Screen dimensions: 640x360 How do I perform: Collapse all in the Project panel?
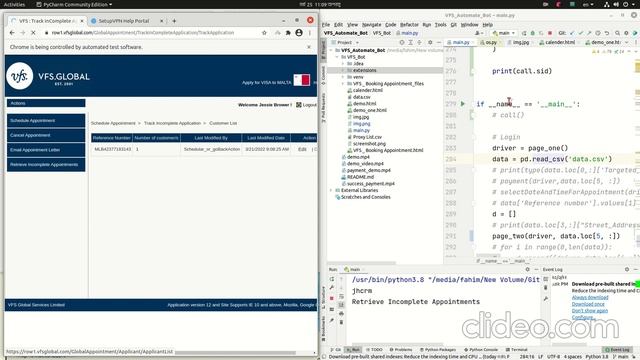click(419, 42)
